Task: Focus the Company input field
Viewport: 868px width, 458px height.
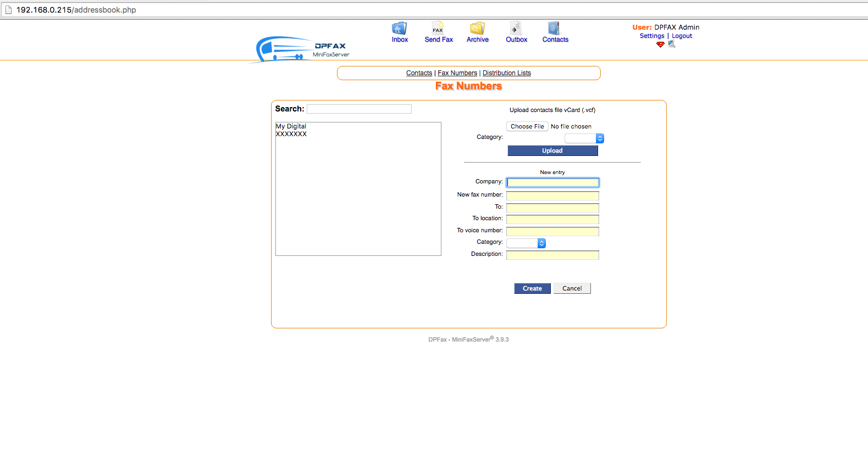Action: 552,182
